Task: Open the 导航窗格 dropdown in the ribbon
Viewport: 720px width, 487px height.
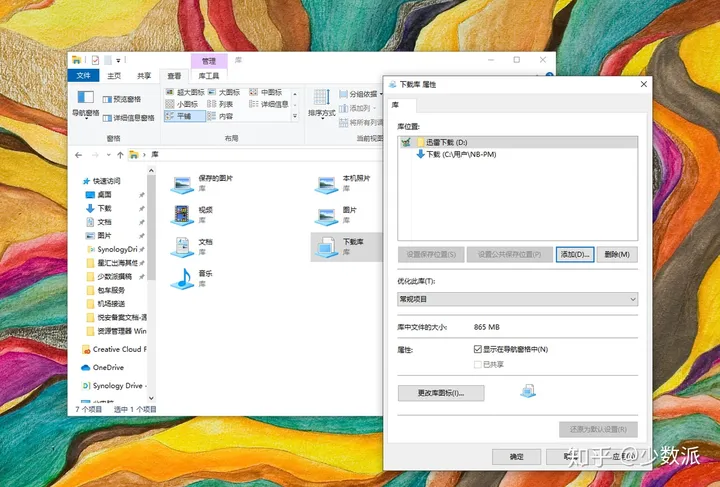Action: point(86,105)
